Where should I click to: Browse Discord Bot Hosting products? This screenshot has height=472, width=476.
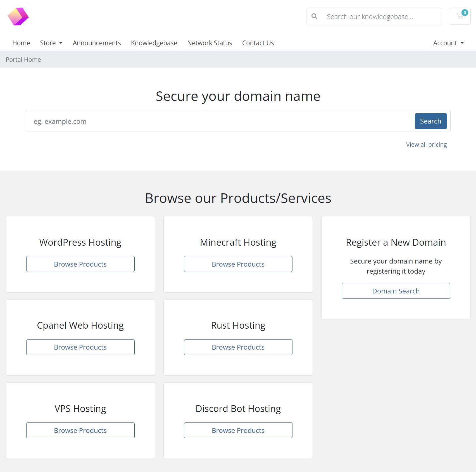pos(238,430)
